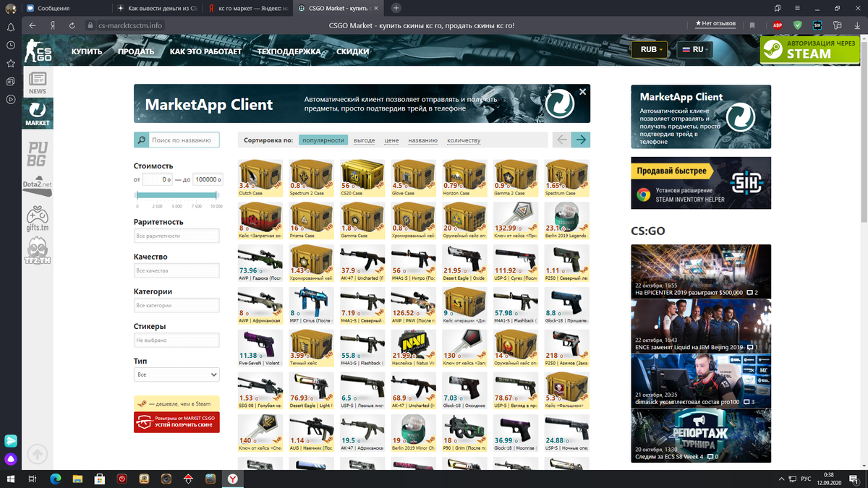Go to next page arrow
This screenshot has width=868, height=488.
581,140
